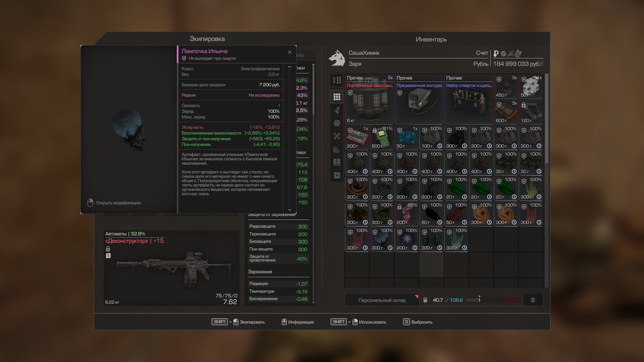Open the storage box filter icon

[x=337, y=175]
